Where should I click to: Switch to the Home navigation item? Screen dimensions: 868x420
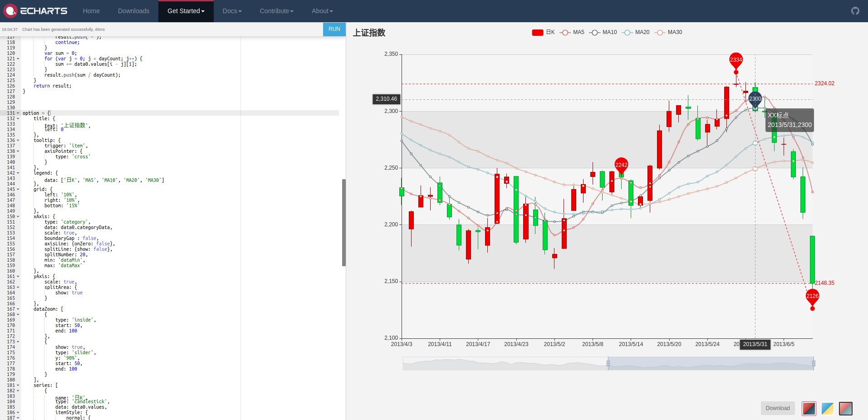click(91, 11)
